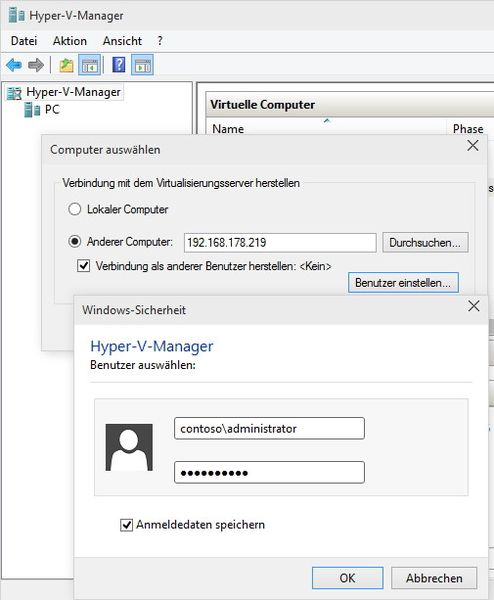Click the Benutzer einstellen... button
This screenshot has height=600, width=494.
coord(403,283)
